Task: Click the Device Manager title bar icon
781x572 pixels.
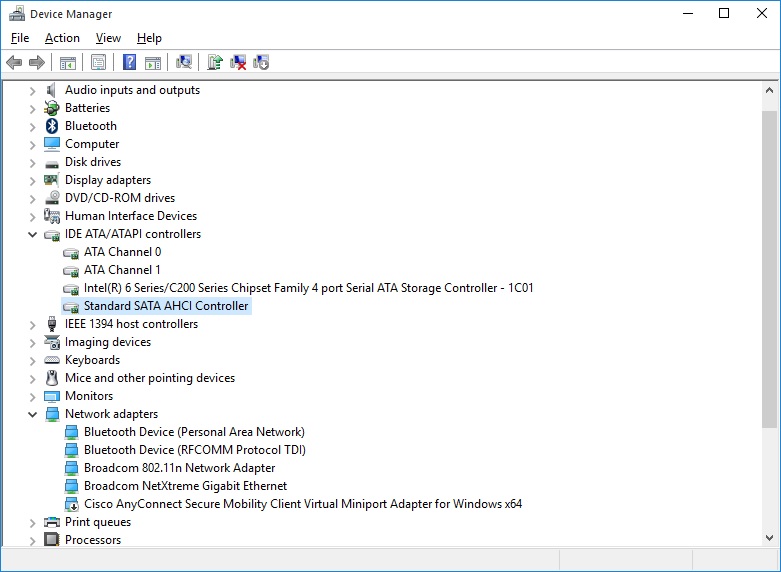Action: point(17,13)
